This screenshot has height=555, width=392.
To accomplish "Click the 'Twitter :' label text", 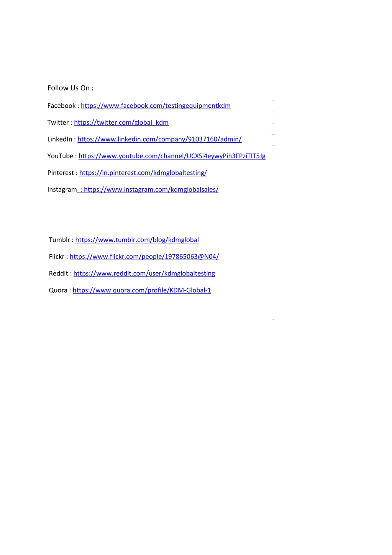I will coord(60,123).
